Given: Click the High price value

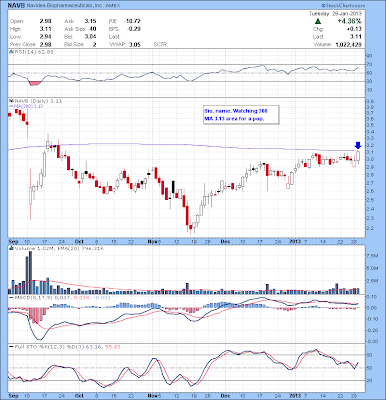Looking at the screenshot, I should click(46, 29).
